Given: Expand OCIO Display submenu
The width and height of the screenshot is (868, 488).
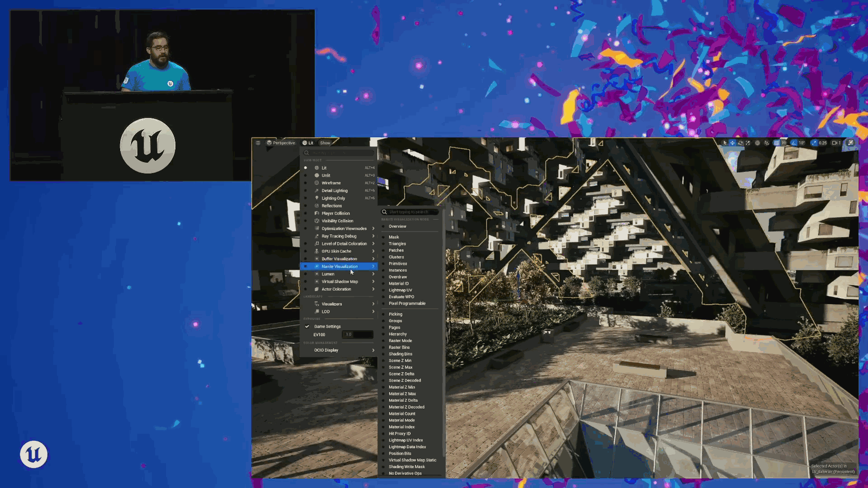Looking at the screenshot, I should (339, 350).
